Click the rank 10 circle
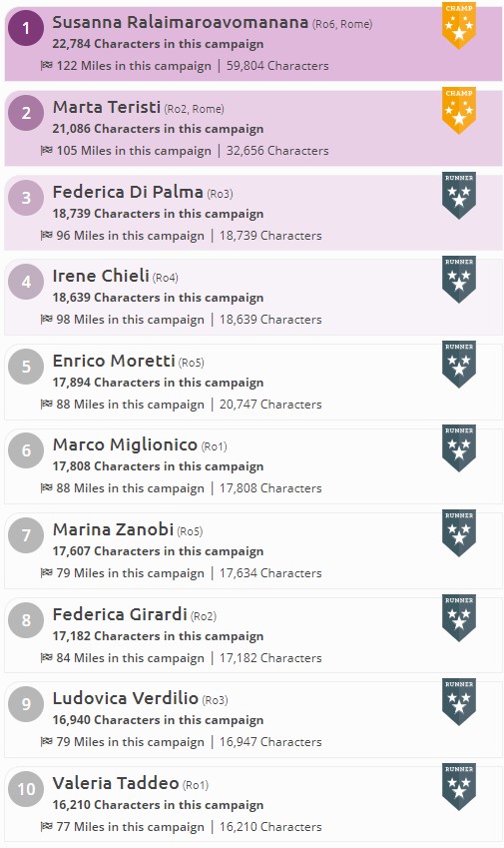The image size is (504, 848). 26,789
